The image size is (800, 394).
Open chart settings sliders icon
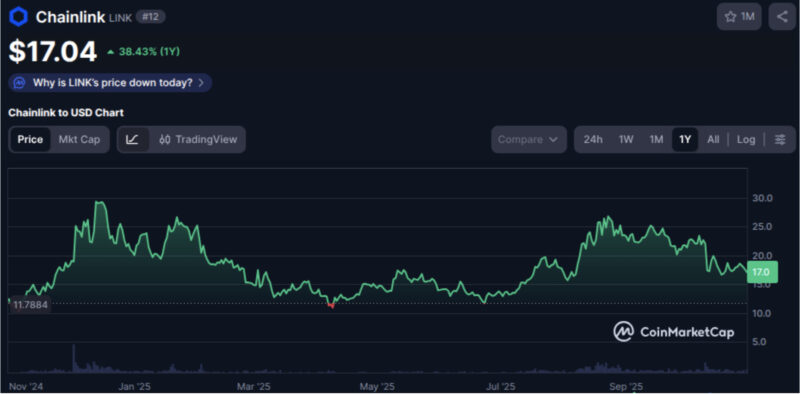(x=780, y=139)
